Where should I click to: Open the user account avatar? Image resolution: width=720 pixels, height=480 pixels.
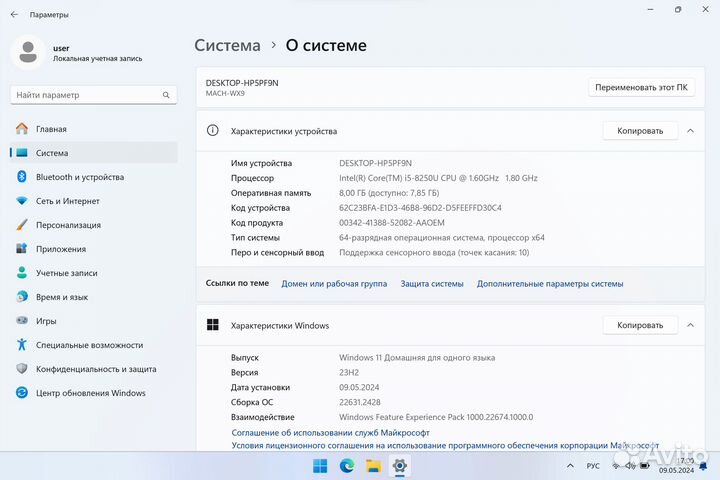[28, 52]
